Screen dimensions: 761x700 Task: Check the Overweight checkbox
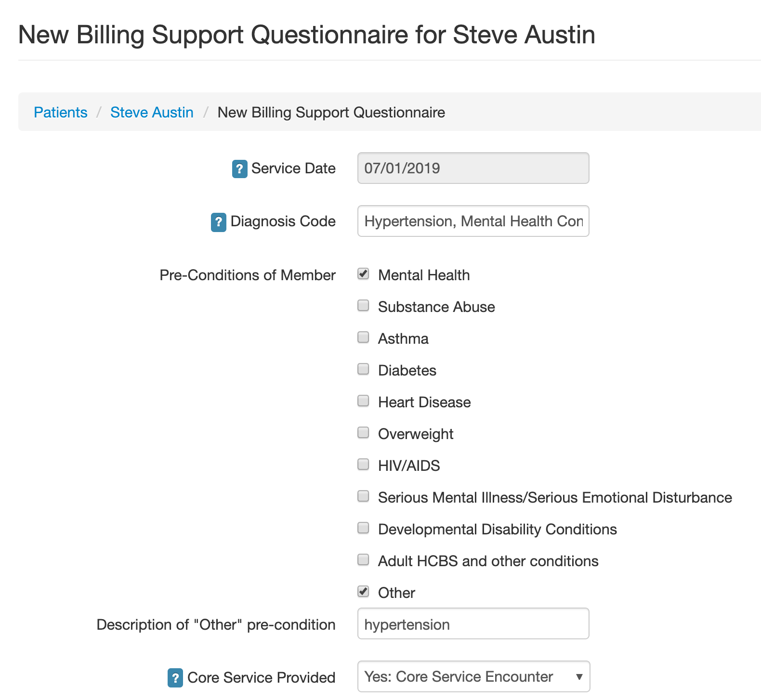click(x=363, y=433)
